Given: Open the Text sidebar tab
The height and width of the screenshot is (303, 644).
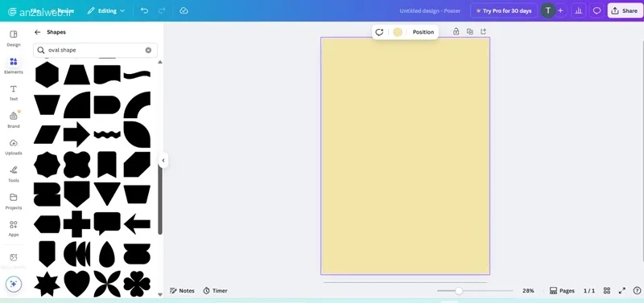Looking at the screenshot, I should [x=14, y=92].
